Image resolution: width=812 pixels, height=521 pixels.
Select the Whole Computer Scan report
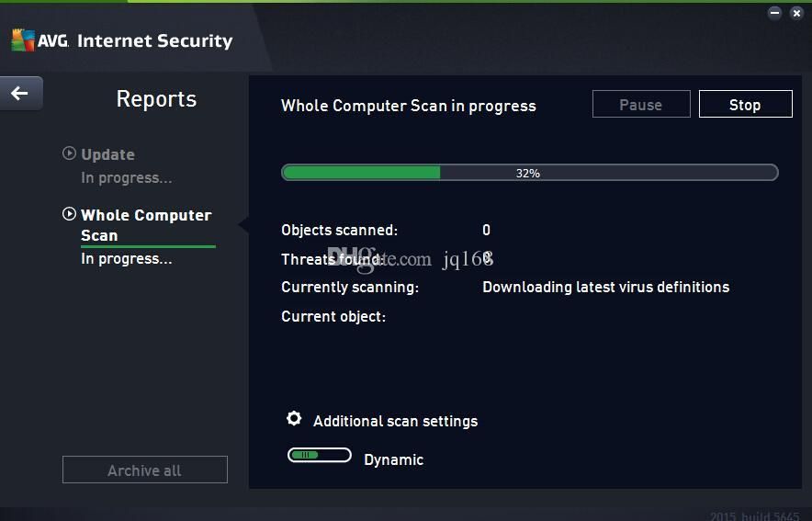coord(146,225)
